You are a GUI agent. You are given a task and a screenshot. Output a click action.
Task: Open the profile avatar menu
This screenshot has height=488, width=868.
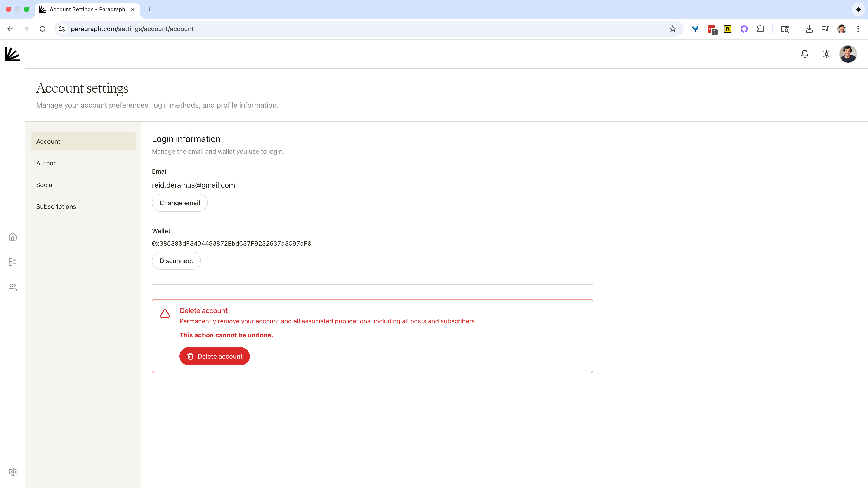pyautogui.click(x=847, y=54)
